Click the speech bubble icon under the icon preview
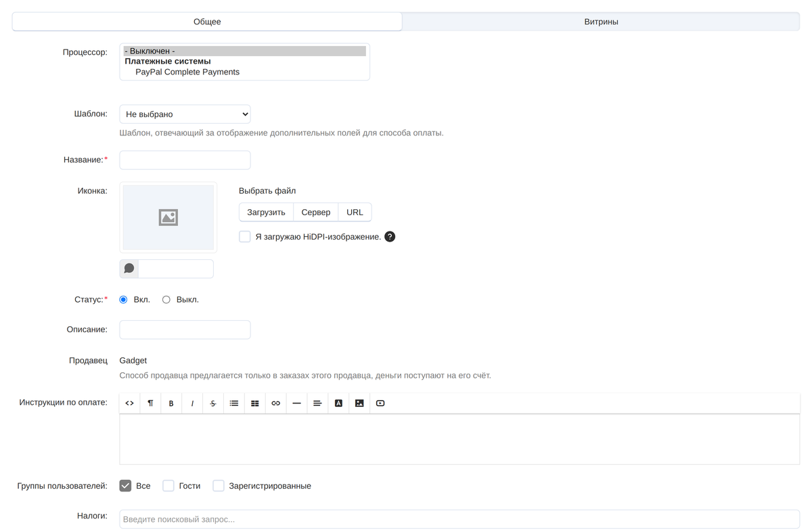The width and height of the screenshot is (812, 532). pos(129,269)
